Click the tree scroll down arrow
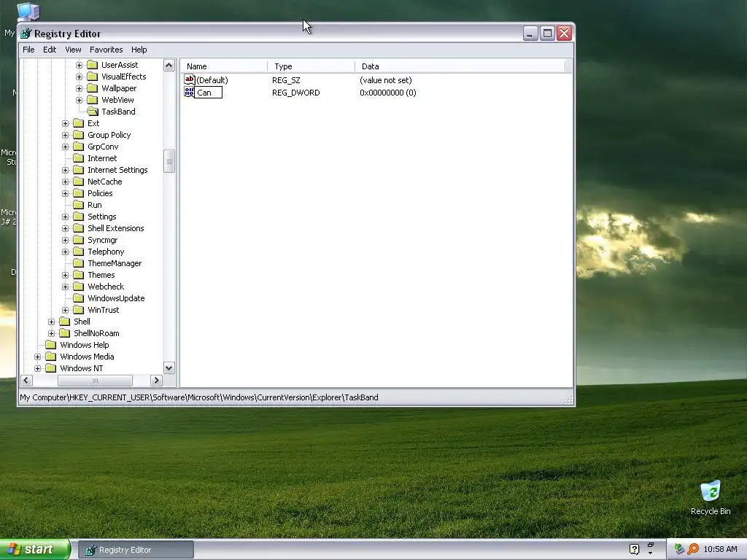Image resolution: width=747 pixels, height=560 pixels. 169,367
